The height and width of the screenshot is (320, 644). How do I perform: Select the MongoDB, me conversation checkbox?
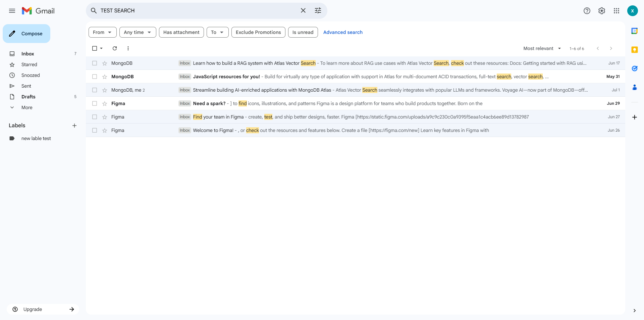click(x=95, y=90)
